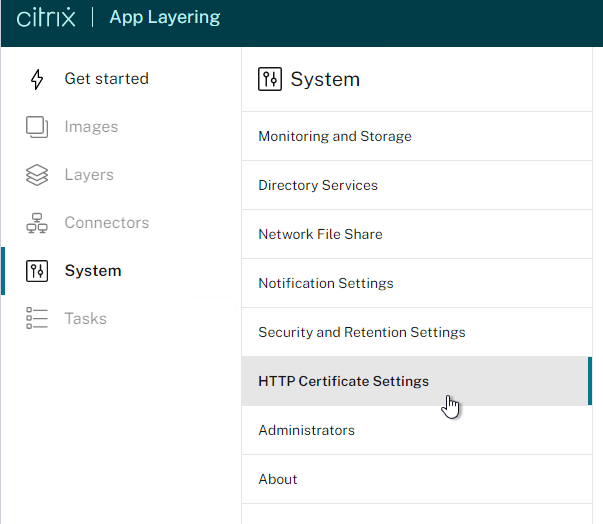
Task: Open Security and Retention Settings
Action: (x=417, y=332)
